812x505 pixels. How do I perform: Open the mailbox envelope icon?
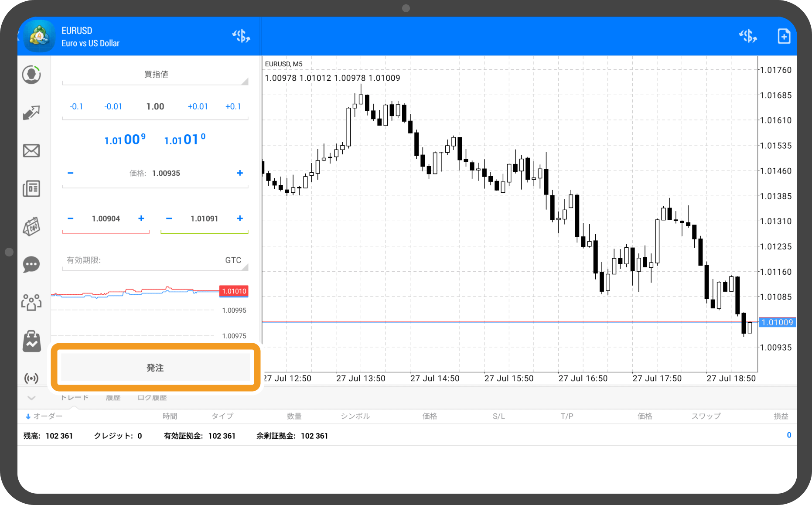tap(31, 151)
